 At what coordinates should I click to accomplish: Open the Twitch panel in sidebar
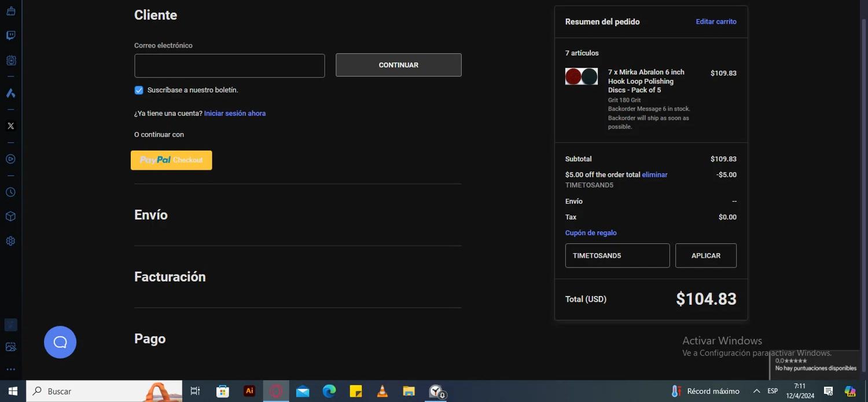(10, 36)
